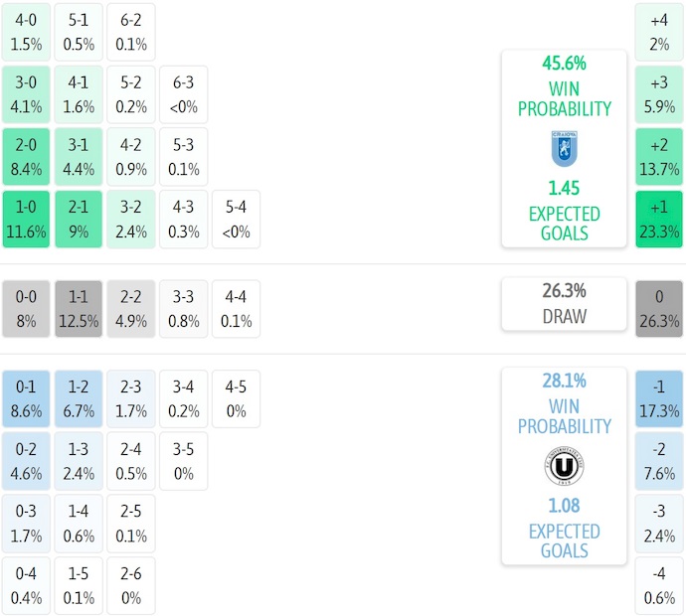This screenshot has height=616, width=686.
Task: Click the 4-0 score cell at 1.5%
Action: pyautogui.click(x=26, y=31)
